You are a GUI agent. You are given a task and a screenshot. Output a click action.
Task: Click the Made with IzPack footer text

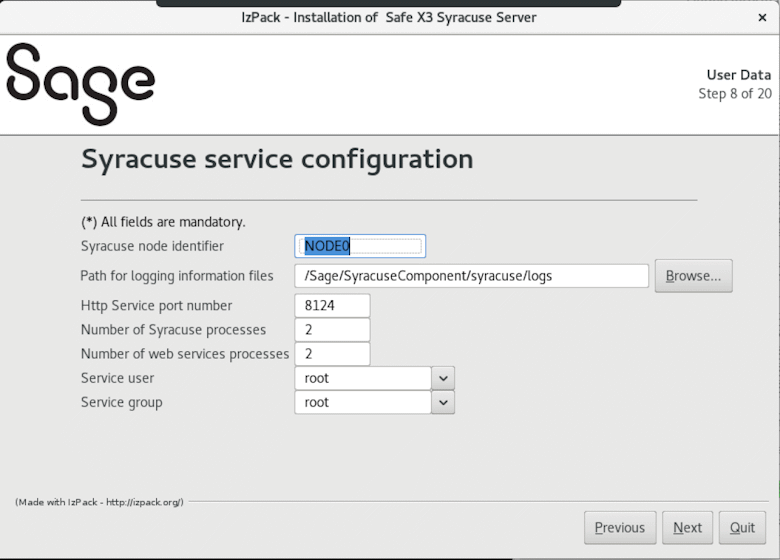pyautogui.click(x=99, y=502)
